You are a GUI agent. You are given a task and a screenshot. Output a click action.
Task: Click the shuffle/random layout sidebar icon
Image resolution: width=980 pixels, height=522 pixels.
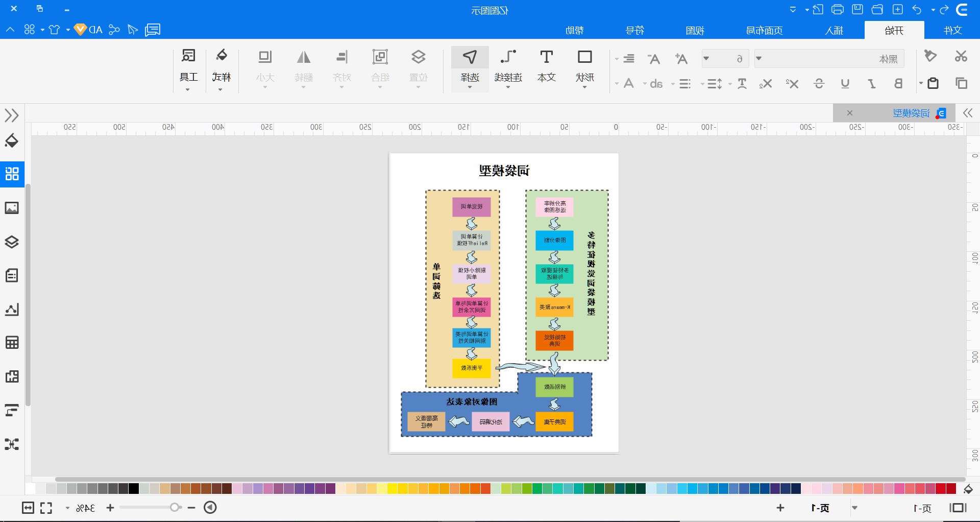click(x=12, y=444)
